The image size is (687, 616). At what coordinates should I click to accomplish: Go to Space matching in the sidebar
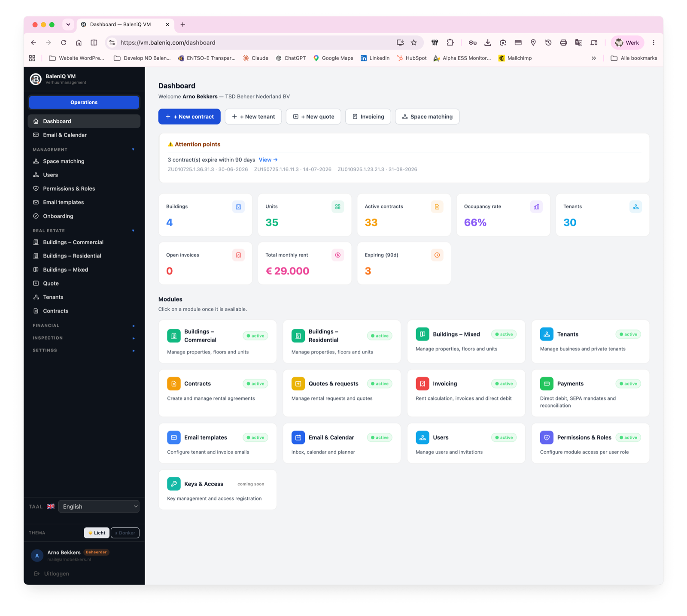point(84,161)
